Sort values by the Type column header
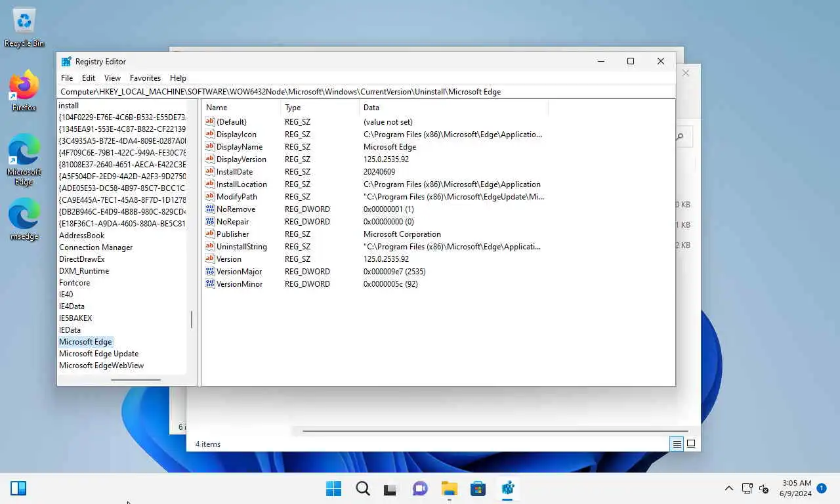840x504 pixels. coord(320,108)
